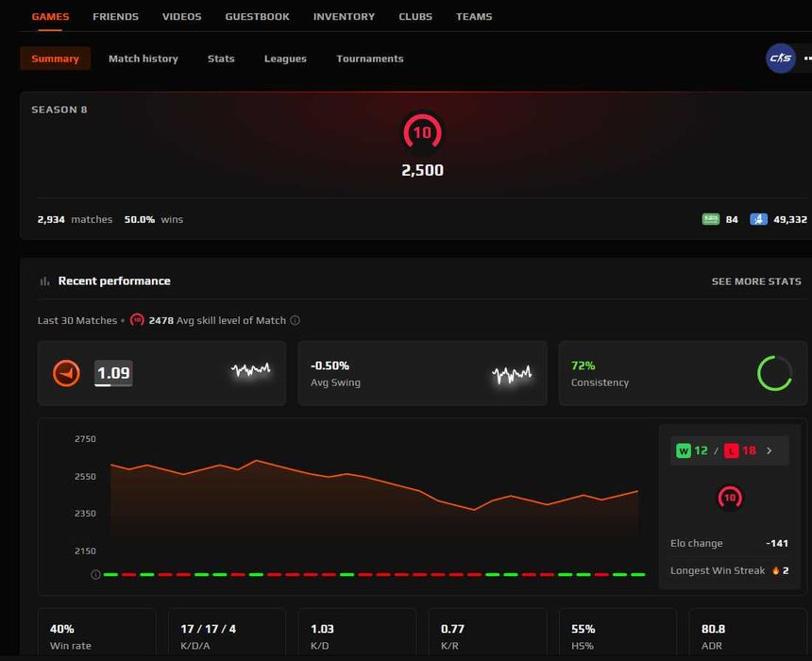Click the green consistency progress ring
Screen dimensions: 812x661
coord(775,373)
